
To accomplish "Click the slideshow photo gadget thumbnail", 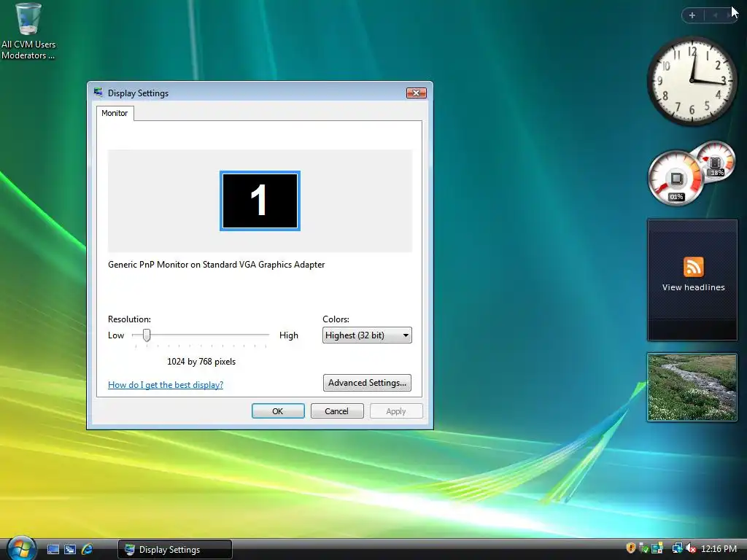I will (x=692, y=387).
